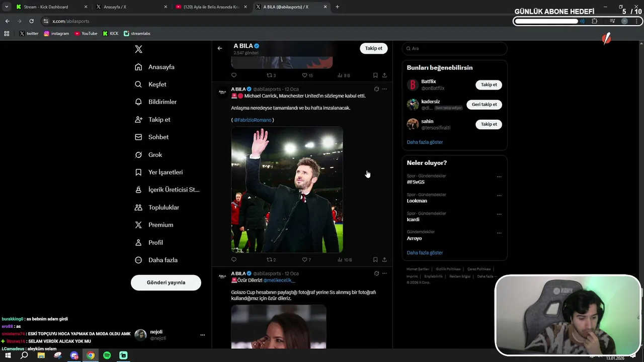This screenshot has width=644, height=362.
Task: Open Daha fazla göster under trends
Action: [x=425, y=253]
